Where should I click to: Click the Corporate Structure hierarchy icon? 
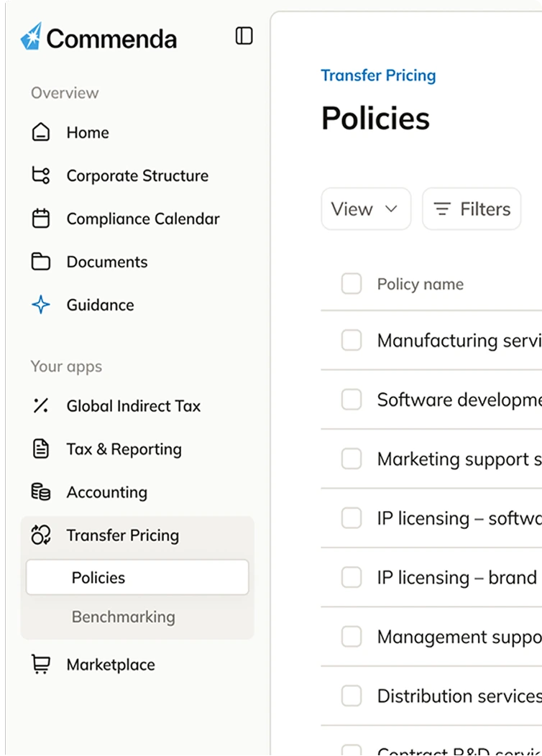[x=41, y=176]
